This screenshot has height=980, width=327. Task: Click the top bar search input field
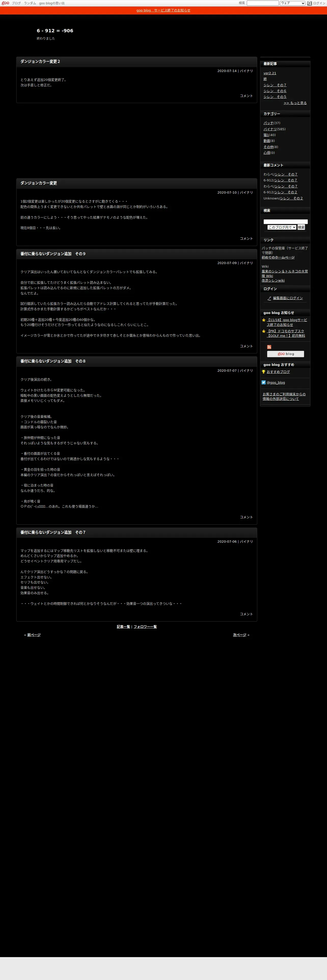[263, 3]
